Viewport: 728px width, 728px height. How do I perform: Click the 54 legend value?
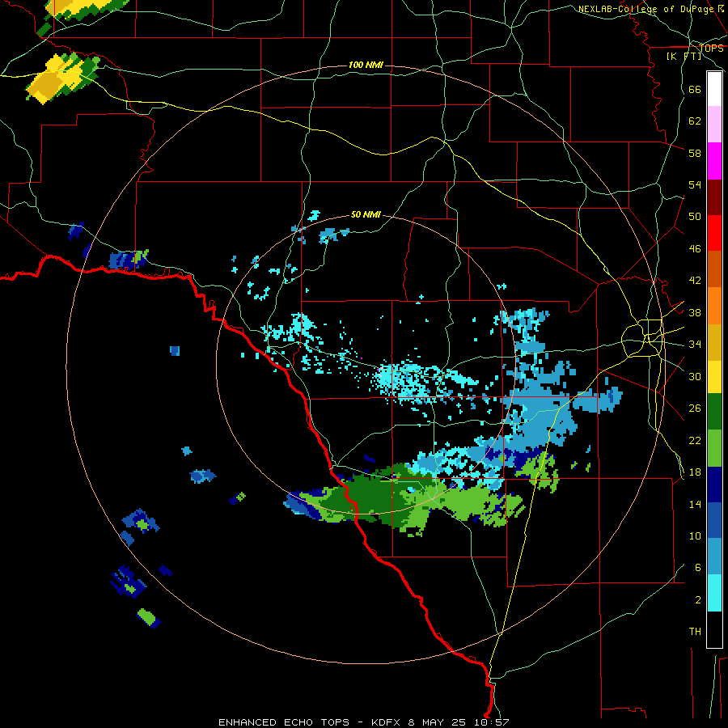pyautogui.click(x=695, y=184)
